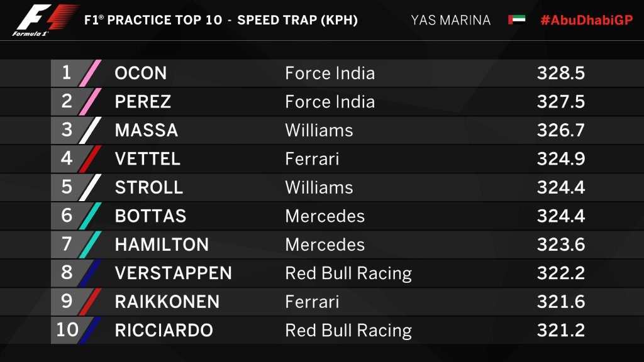The height and width of the screenshot is (362, 644).
Task: Click the blue stripe beside VERSTAPPEN
Action: click(90, 273)
